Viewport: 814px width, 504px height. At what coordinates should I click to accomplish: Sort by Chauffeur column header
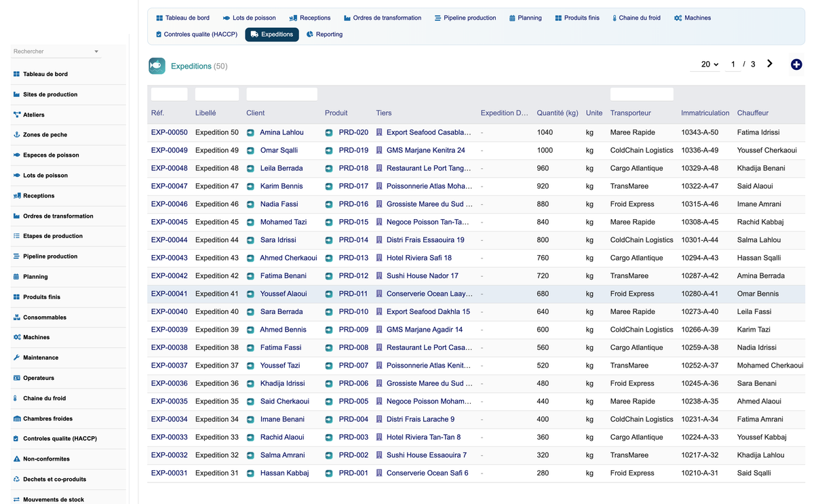(753, 113)
